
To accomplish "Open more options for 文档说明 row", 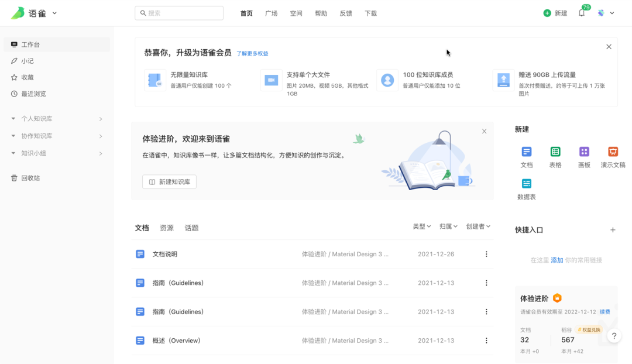I will point(486,254).
